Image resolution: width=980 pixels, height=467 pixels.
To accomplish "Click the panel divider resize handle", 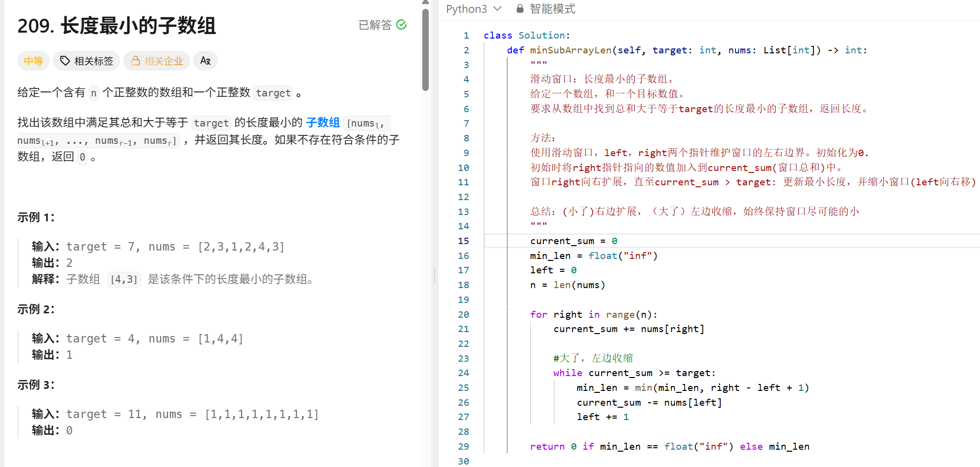I will pos(435,275).
